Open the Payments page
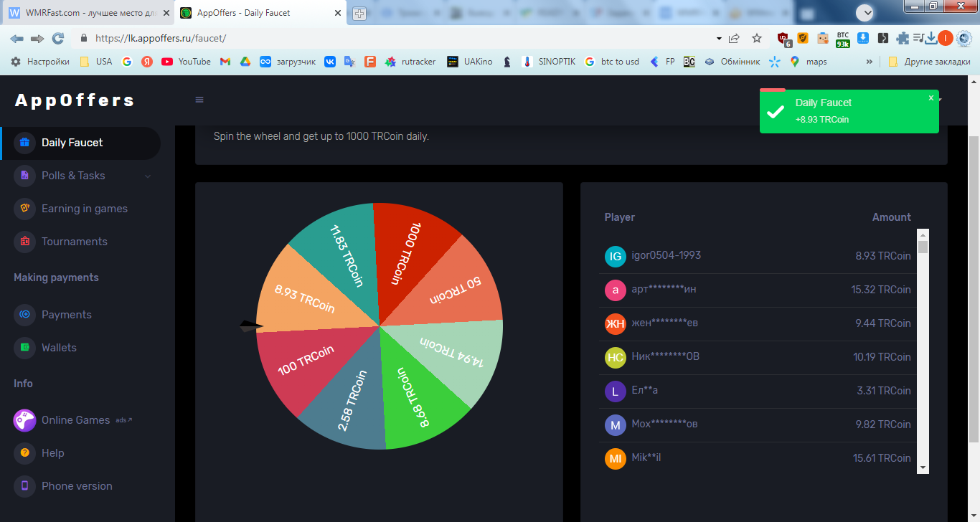Viewport: 980px width, 522px height. [81, 315]
